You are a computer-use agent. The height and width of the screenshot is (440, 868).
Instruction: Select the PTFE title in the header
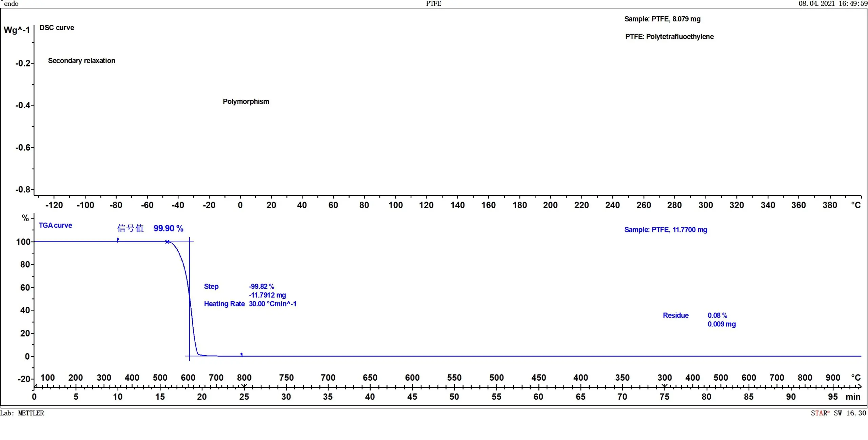[434, 4]
